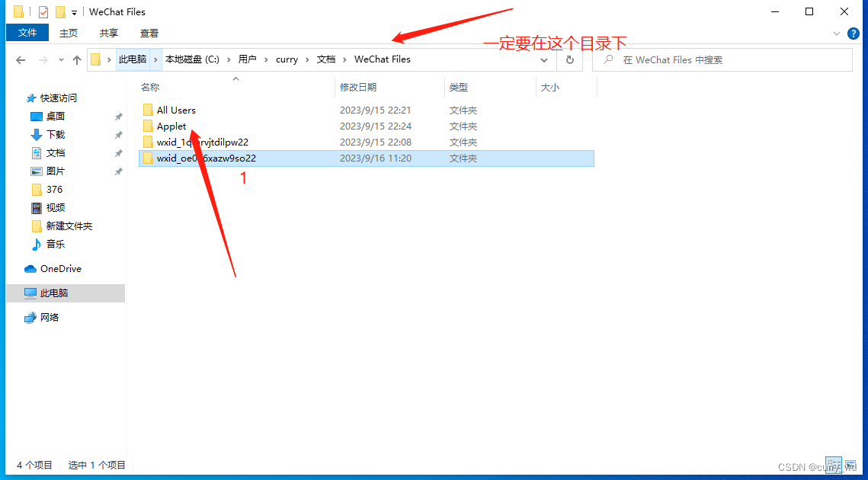
Task: Expand the address bar history dropdown
Action: (x=544, y=59)
